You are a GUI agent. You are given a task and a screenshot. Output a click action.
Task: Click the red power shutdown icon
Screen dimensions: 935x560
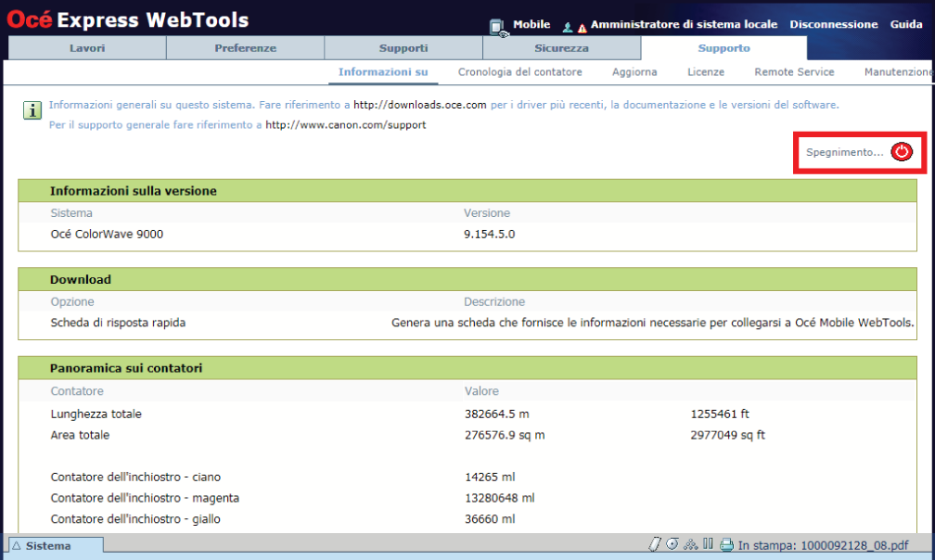click(902, 152)
